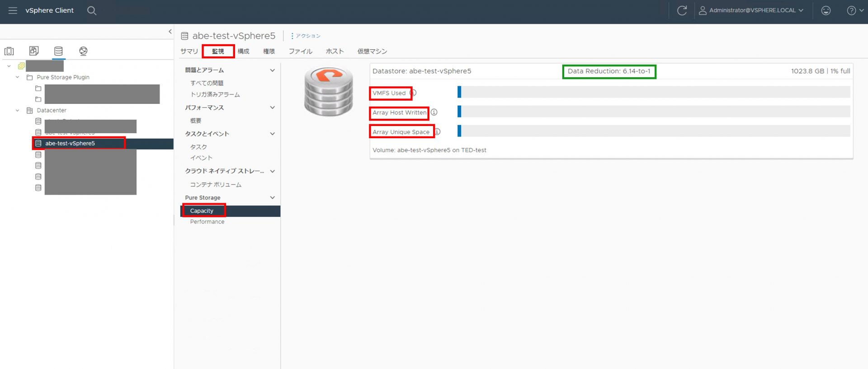Screen dimensions: 868x369
Task: Click the refresh icon in header
Action: (x=682, y=10)
